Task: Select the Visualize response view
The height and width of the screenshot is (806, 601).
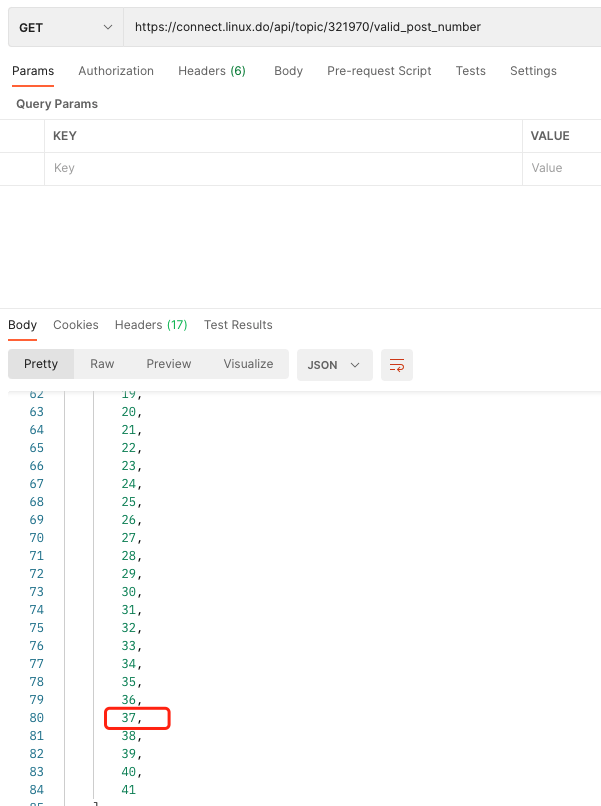Action: (248, 364)
